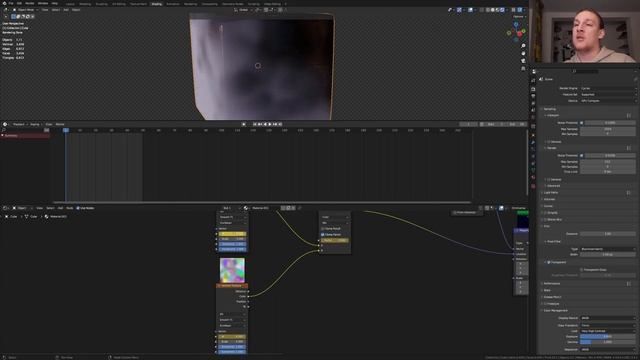This screenshot has height=360, width=640.
Task: Adjust Color Management Gamma slider
Action: pyautogui.click(x=608, y=342)
